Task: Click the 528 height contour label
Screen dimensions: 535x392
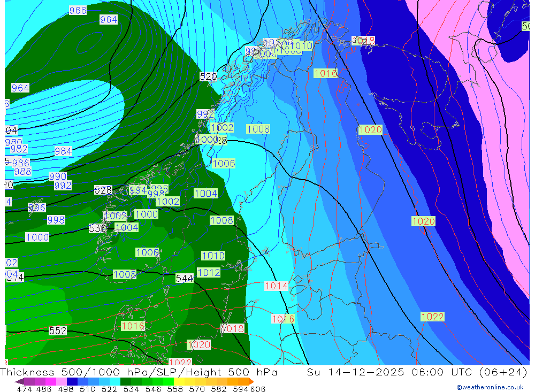Action: [103, 190]
